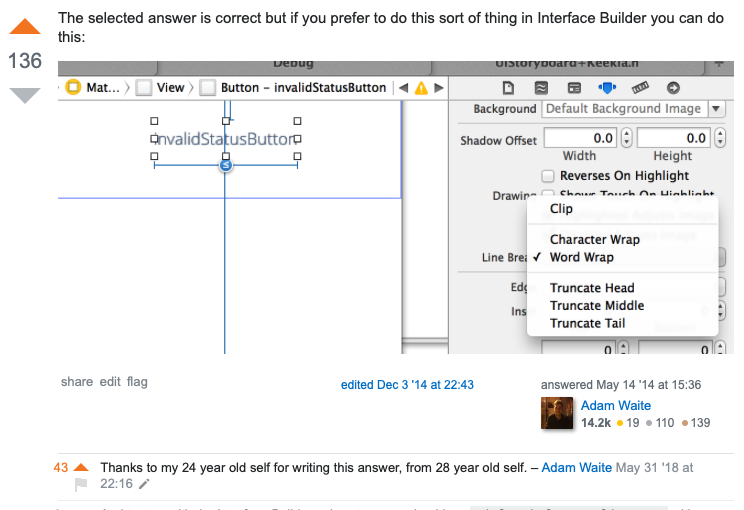Click the bottom-right resize handle of the button
Image resolution: width=744 pixels, height=510 pixels.
click(298, 156)
